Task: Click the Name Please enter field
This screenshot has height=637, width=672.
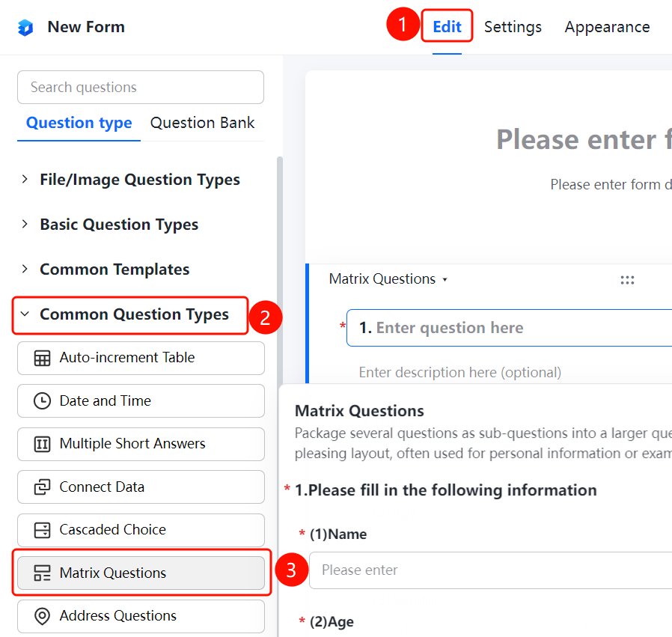Action: tap(490, 570)
